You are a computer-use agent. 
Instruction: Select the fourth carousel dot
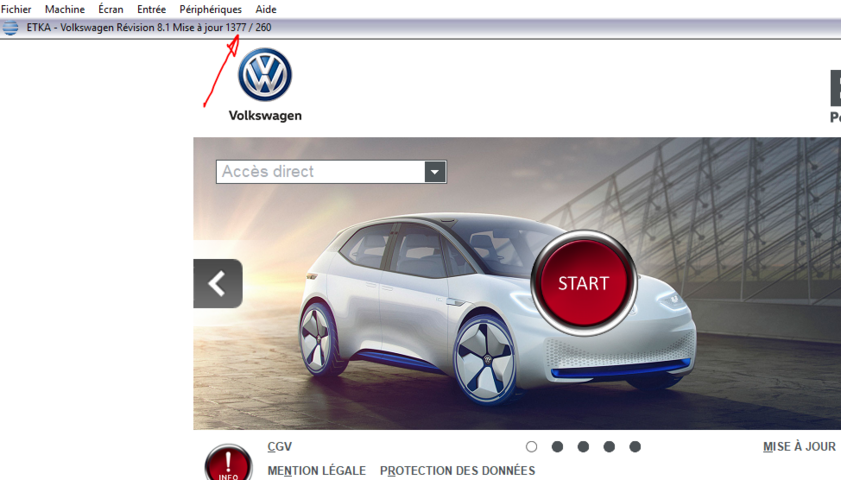pyautogui.click(x=609, y=447)
